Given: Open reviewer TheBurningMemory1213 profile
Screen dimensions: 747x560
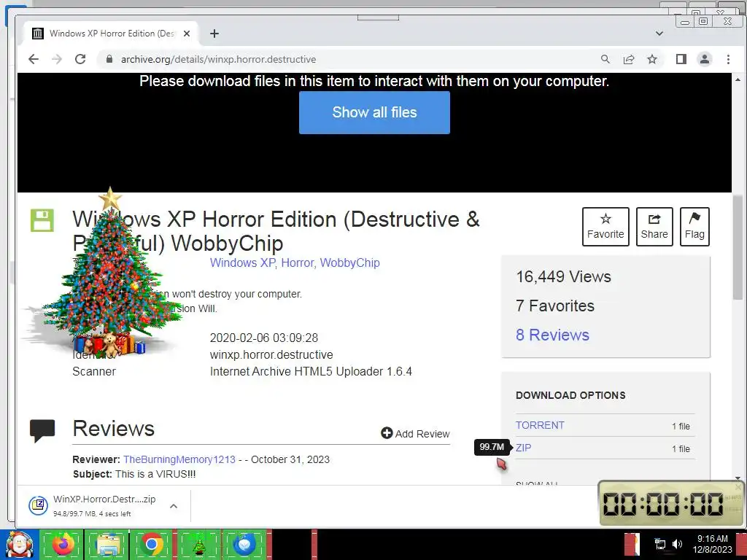Looking at the screenshot, I should tap(179, 459).
